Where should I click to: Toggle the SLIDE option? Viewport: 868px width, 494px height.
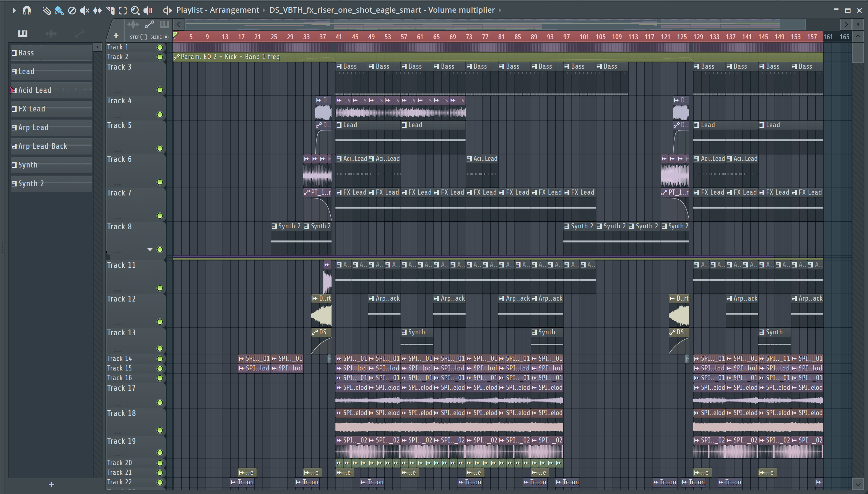click(166, 37)
